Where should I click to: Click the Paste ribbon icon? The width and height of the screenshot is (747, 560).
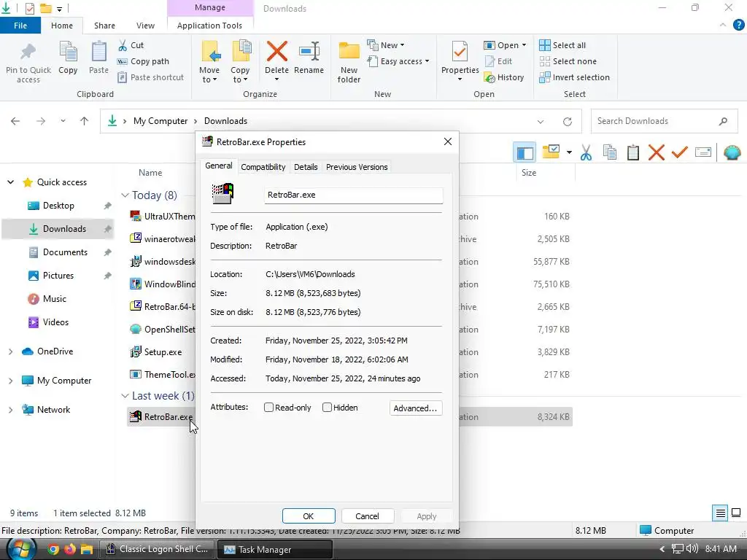[x=98, y=52]
